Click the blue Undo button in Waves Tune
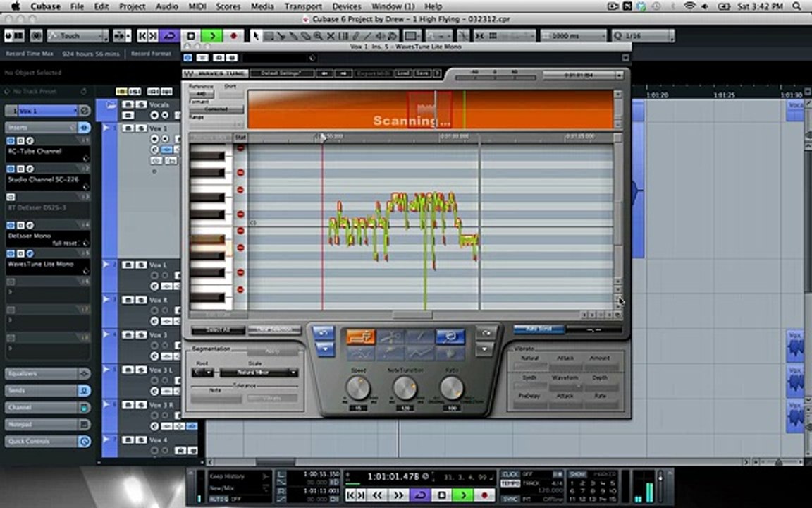812x508 pixels. [324, 332]
